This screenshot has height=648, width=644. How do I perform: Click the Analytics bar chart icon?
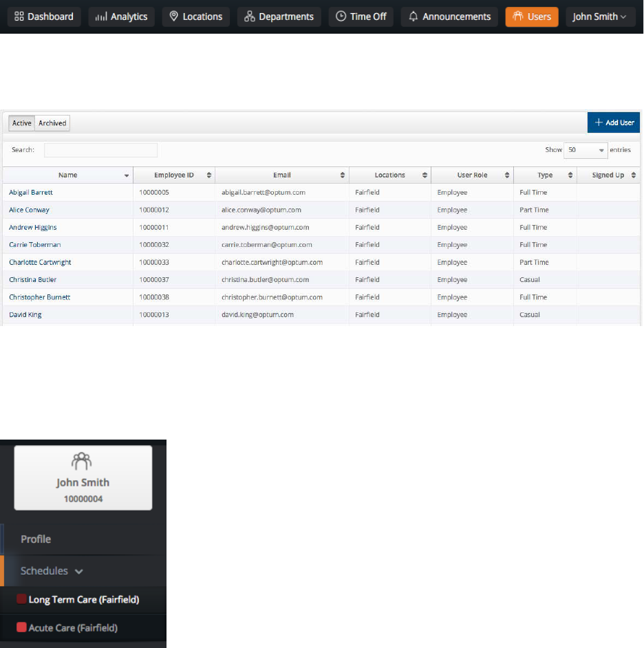coord(100,17)
